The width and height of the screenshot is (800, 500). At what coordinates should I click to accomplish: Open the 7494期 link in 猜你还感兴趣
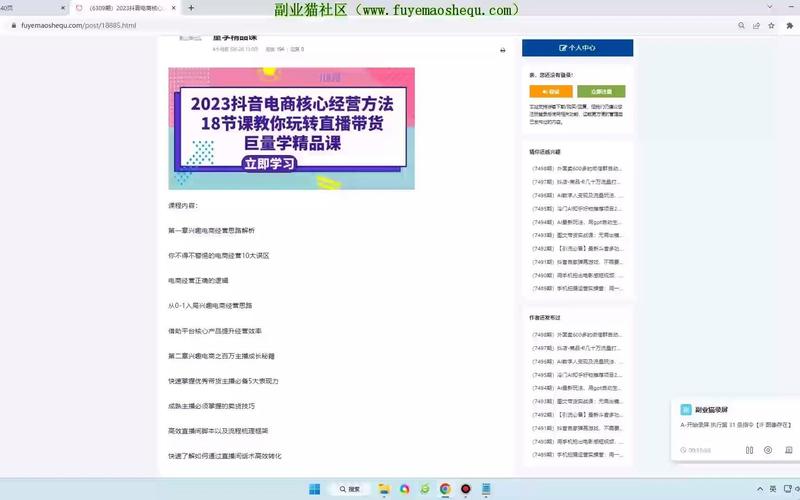(577, 222)
